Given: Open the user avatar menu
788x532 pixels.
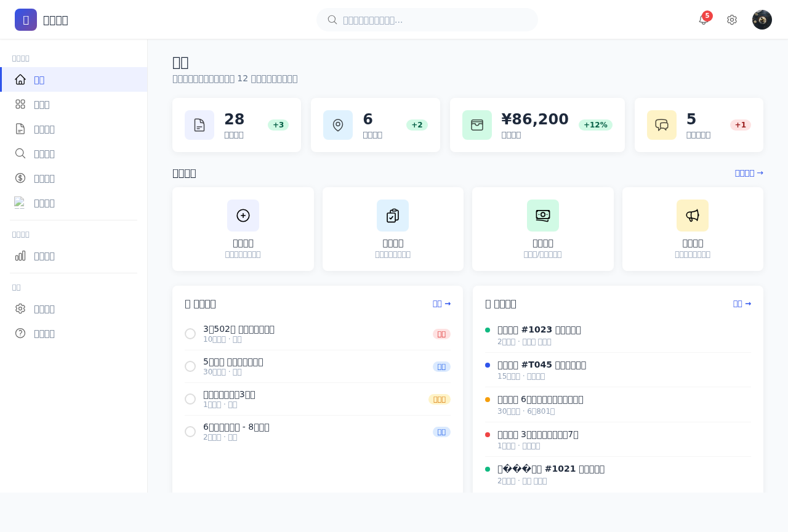Looking at the screenshot, I should tap(762, 20).
